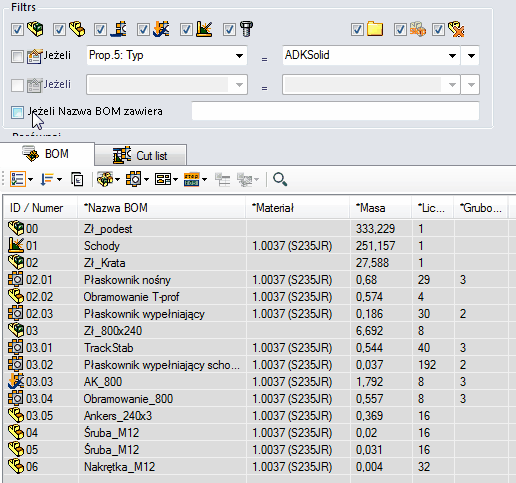Expand the list view mode dropdown arrow
This screenshot has width=516, height=483.
click(x=30, y=180)
